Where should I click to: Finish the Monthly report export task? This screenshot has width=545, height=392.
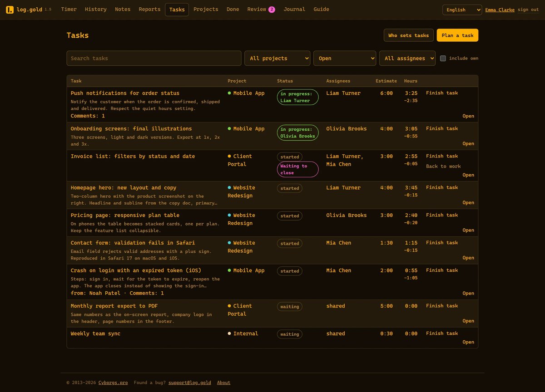point(442,306)
